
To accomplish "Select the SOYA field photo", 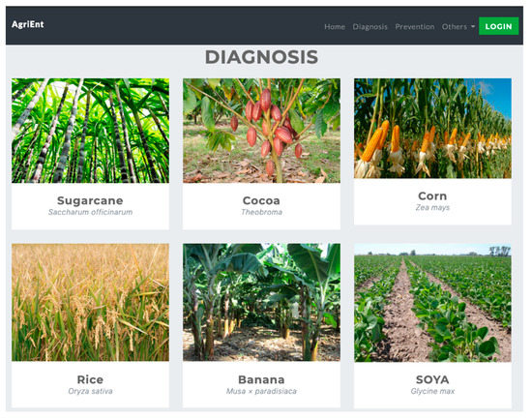I will (432, 302).
